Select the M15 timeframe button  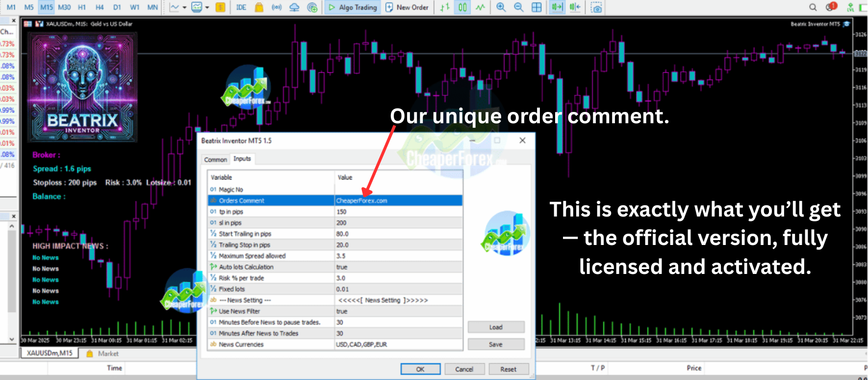[x=47, y=7]
